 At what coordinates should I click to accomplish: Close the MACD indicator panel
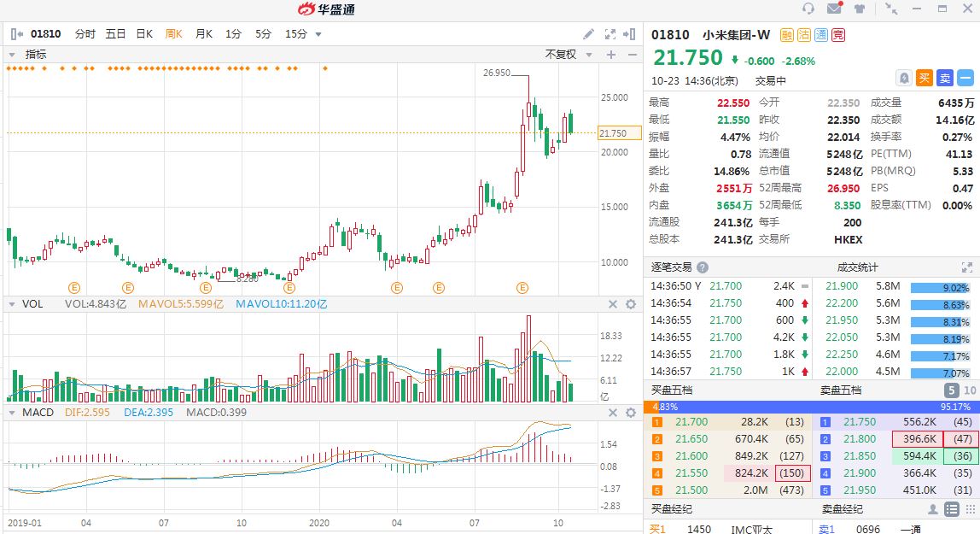point(613,413)
